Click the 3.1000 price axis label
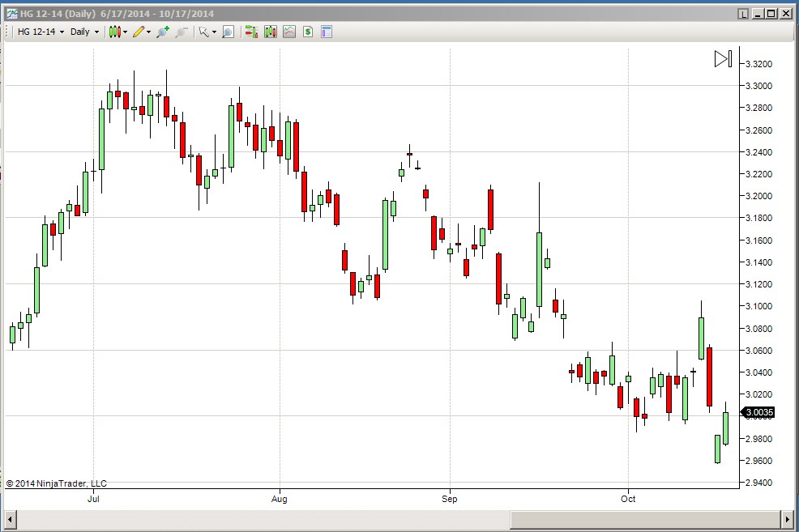799x532 pixels. [758, 306]
